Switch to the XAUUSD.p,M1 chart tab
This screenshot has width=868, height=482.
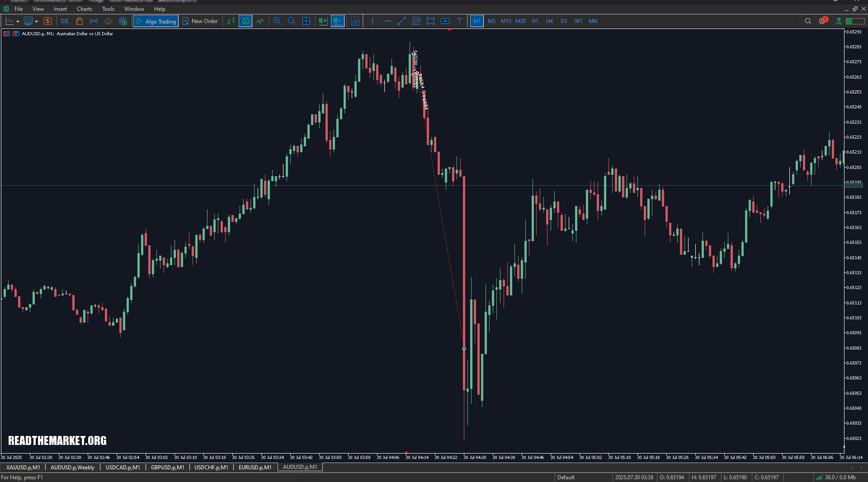coord(23,467)
